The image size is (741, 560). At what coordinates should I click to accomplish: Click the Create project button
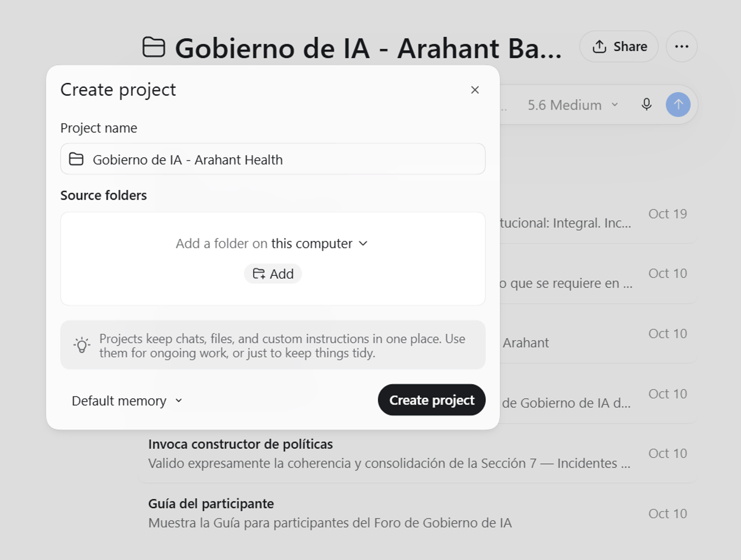[x=432, y=400]
